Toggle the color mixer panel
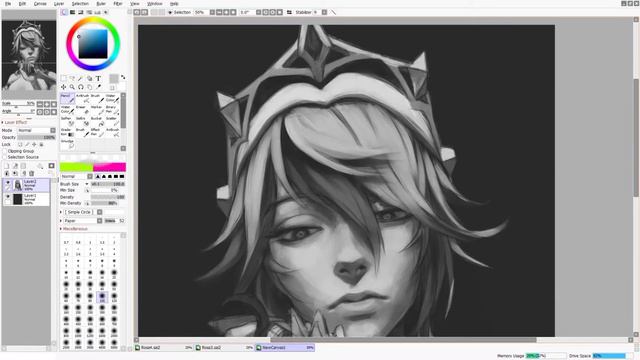The height and width of the screenshot is (360, 640). click(x=89, y=12)
